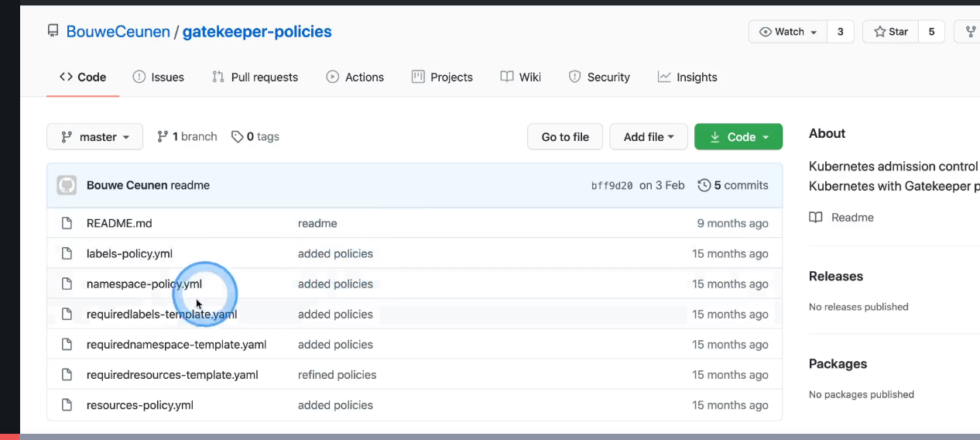This screenshot has width=980, height=440.
Task: Click the history clock icon near 5 commits
Action: (704, 186)
